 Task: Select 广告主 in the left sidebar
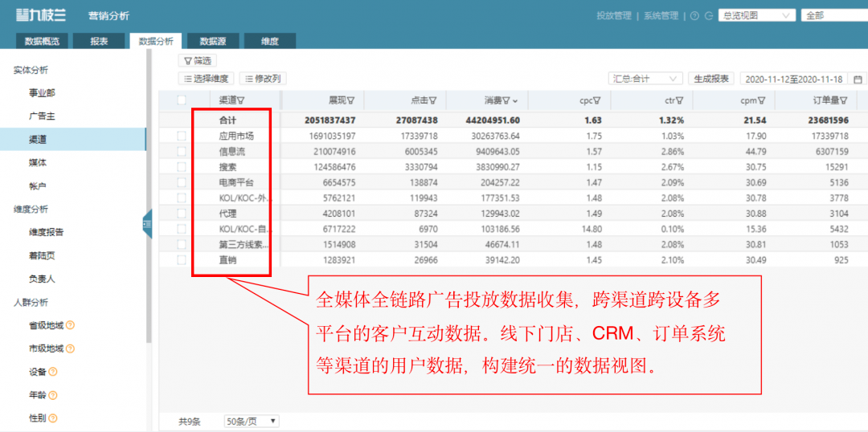42,116
